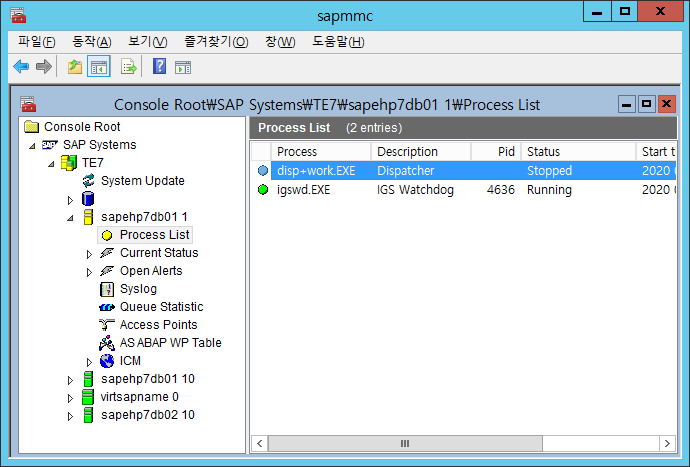Click the Access Points icon

coord(106,325)
